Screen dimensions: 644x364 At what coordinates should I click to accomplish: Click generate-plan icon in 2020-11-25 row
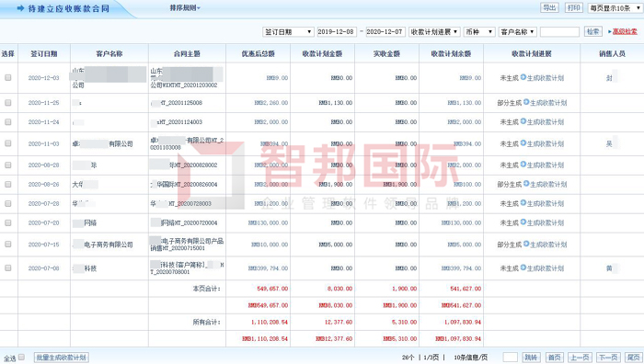coord(526,102)
